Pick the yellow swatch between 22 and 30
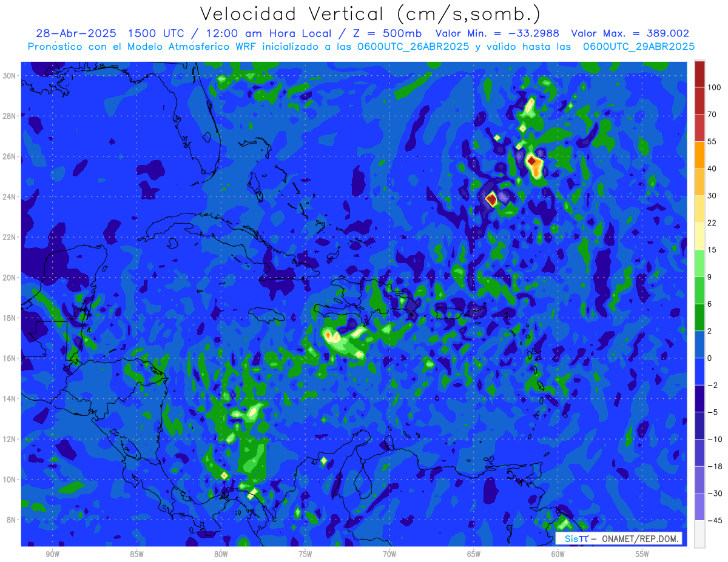 (x=700, y=209)
